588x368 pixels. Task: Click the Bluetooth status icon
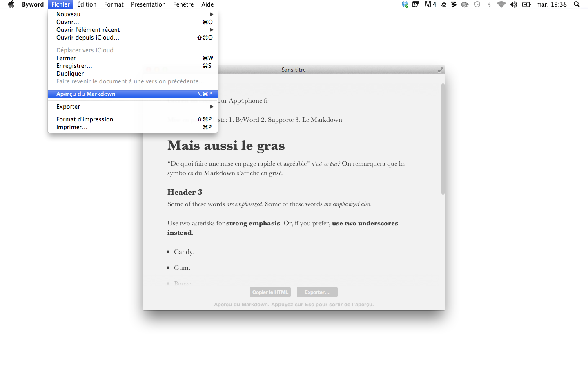(x=489, y=4)
